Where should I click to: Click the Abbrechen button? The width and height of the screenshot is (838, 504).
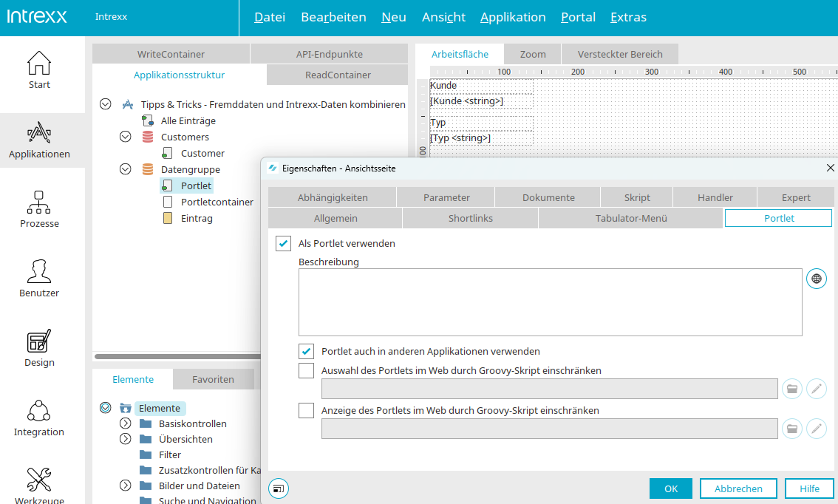pos(738,488)
